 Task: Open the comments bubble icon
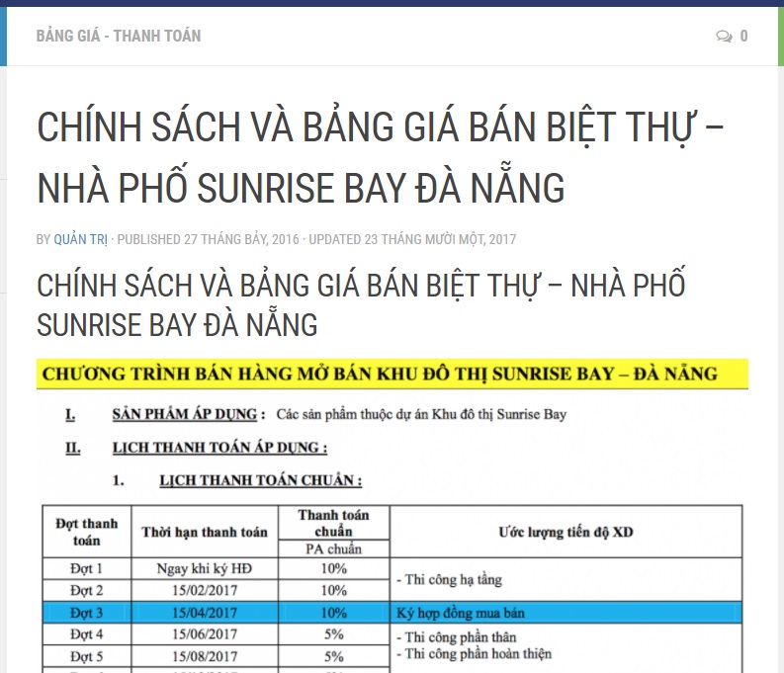[724, 36]
